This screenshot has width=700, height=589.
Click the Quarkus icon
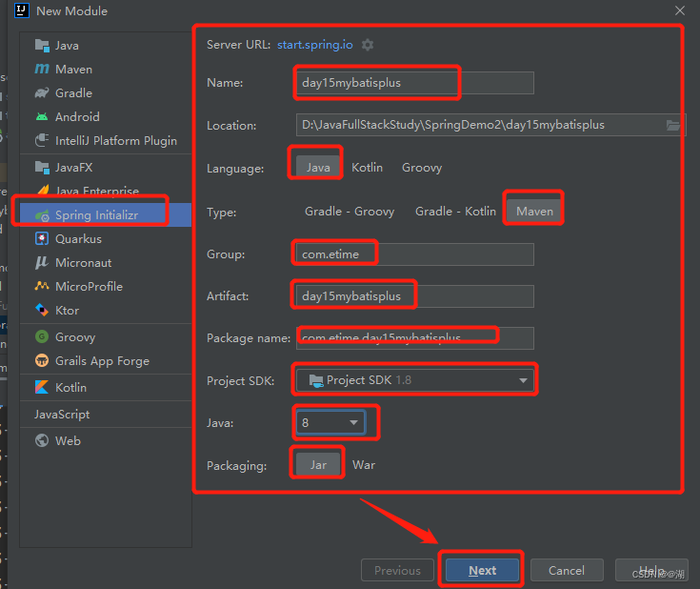pyautogui.click(x=42, y=238)
